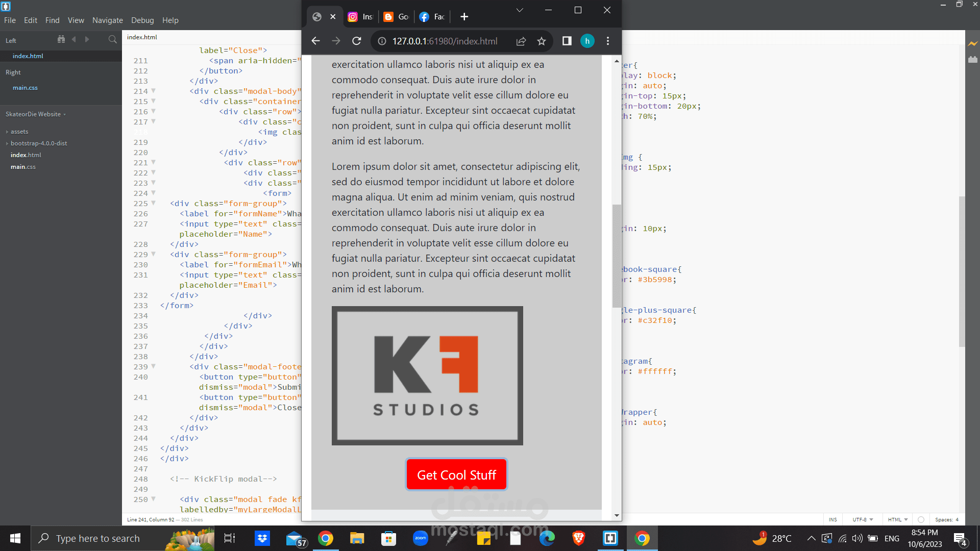Open the Debug menu

pos(142,20)
